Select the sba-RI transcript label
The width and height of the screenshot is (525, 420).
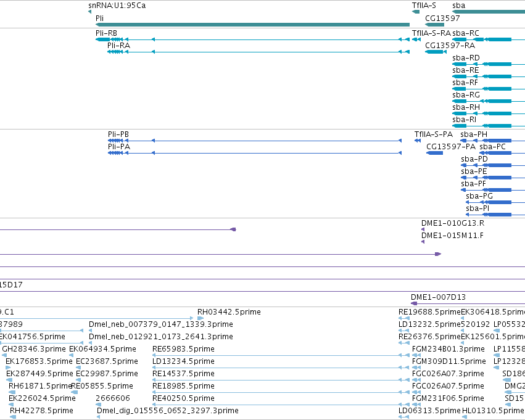pos(464,120)
